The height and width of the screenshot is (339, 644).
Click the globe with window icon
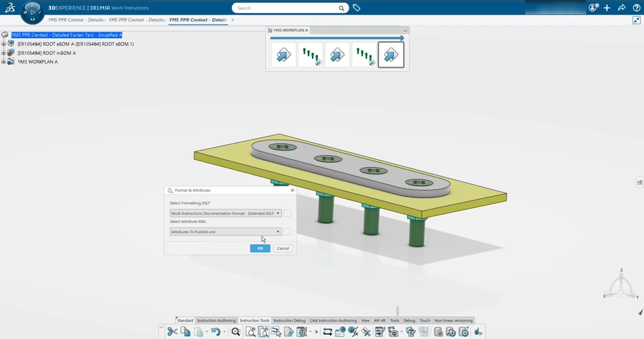340,332
